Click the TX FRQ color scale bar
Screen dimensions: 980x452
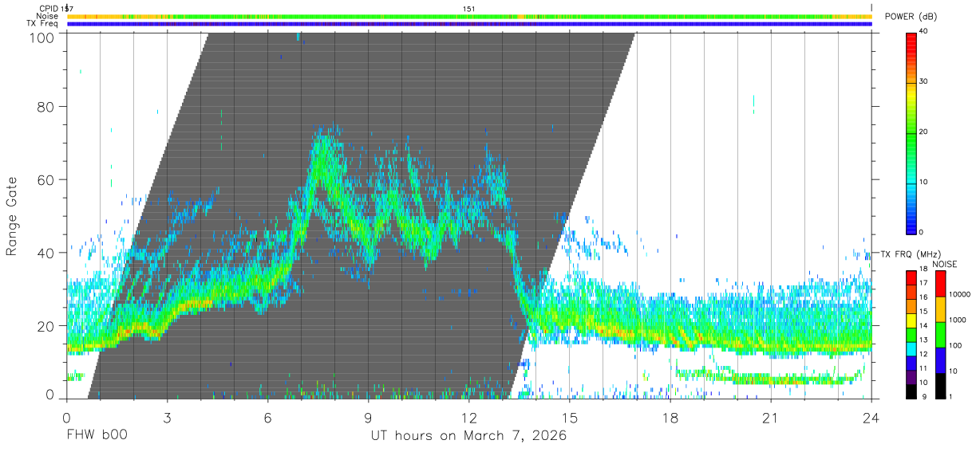coord(912,334)
